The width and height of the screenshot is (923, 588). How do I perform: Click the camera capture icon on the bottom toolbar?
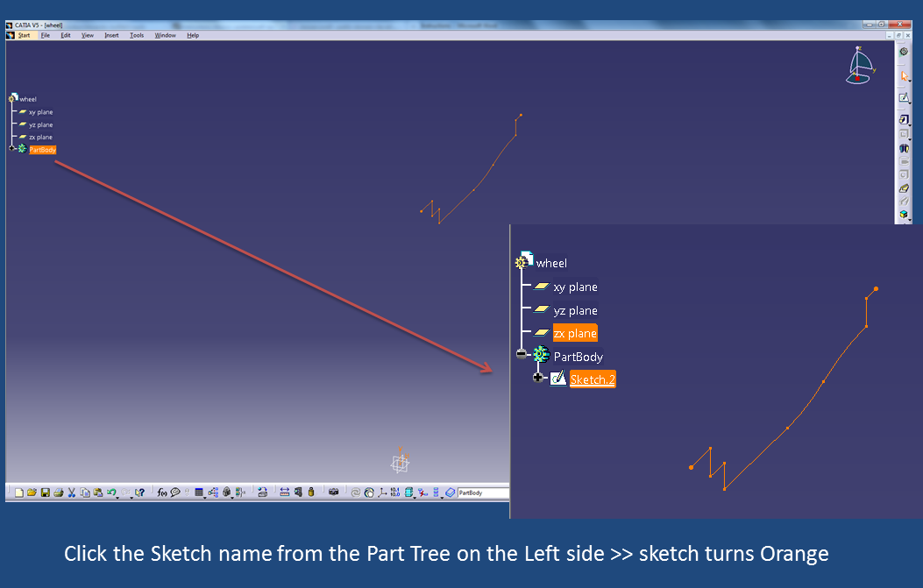click(332, 492)
